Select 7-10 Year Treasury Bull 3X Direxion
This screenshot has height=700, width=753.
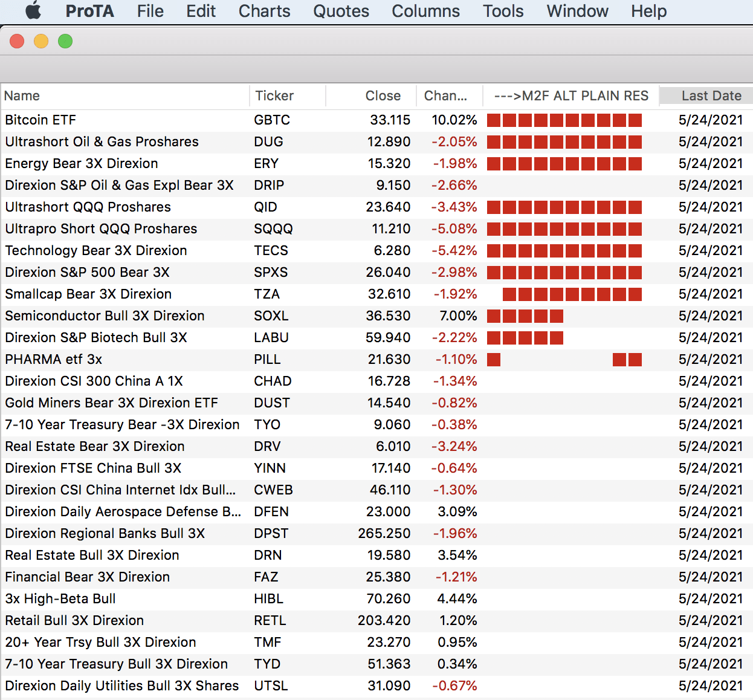coord(376,664)
